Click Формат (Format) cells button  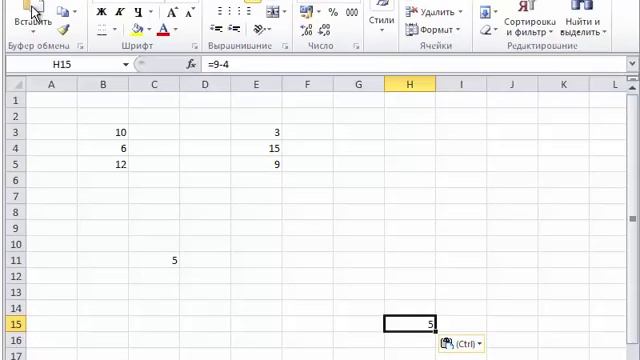(x=433, y=29)
